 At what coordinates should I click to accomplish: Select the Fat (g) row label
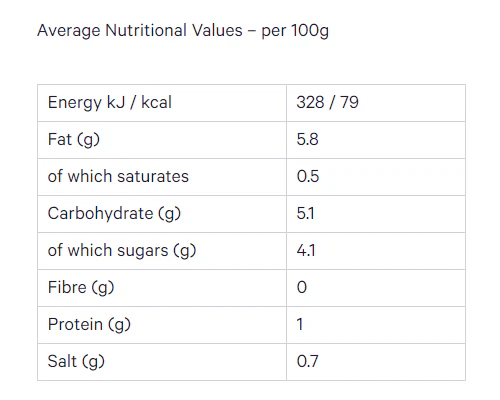[x=74, y=140]
